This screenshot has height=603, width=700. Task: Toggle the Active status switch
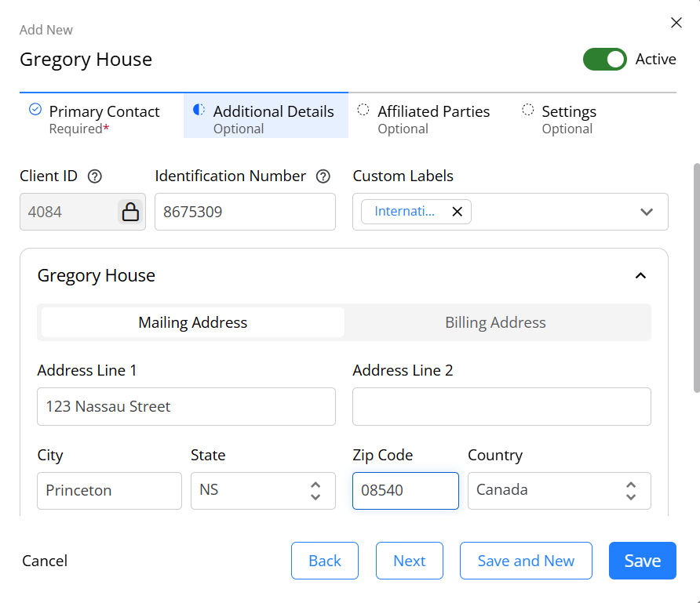(605, 60)
